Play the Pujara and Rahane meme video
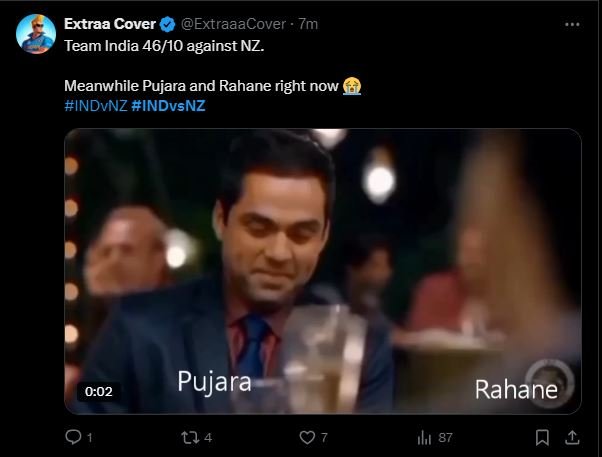This screenshot has width=602, height=457. pos(322,270)
